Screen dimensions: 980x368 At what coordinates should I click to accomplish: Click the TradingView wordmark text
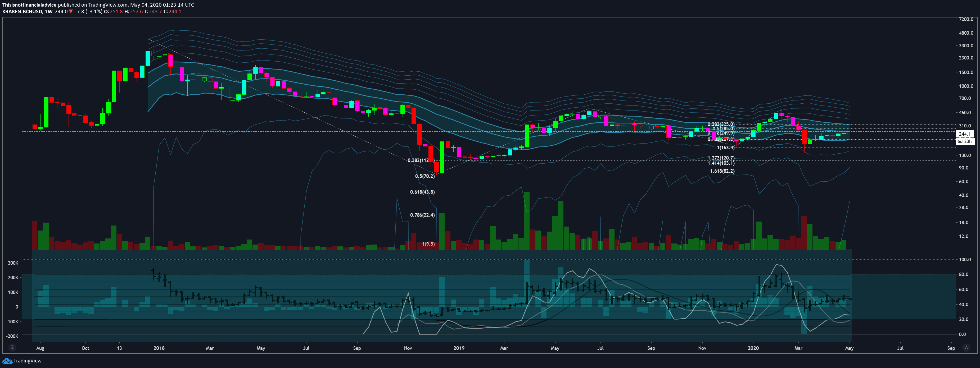[28, 361]
